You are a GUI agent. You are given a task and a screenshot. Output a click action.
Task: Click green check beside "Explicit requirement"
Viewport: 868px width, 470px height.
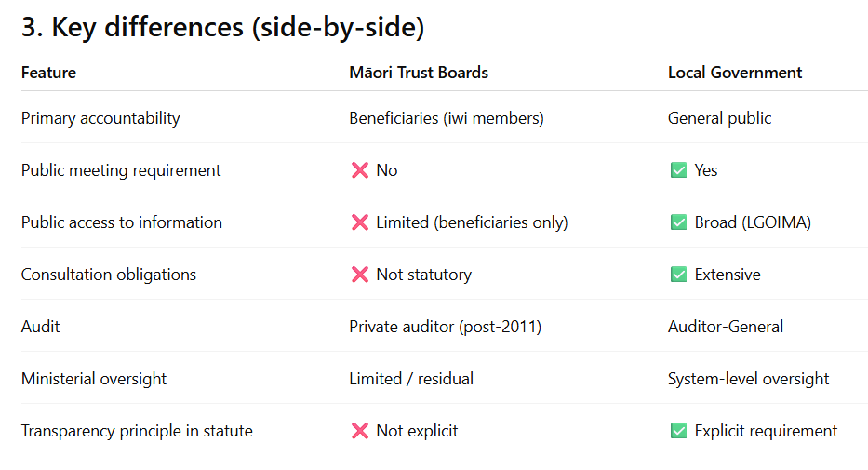coord(678,431)
